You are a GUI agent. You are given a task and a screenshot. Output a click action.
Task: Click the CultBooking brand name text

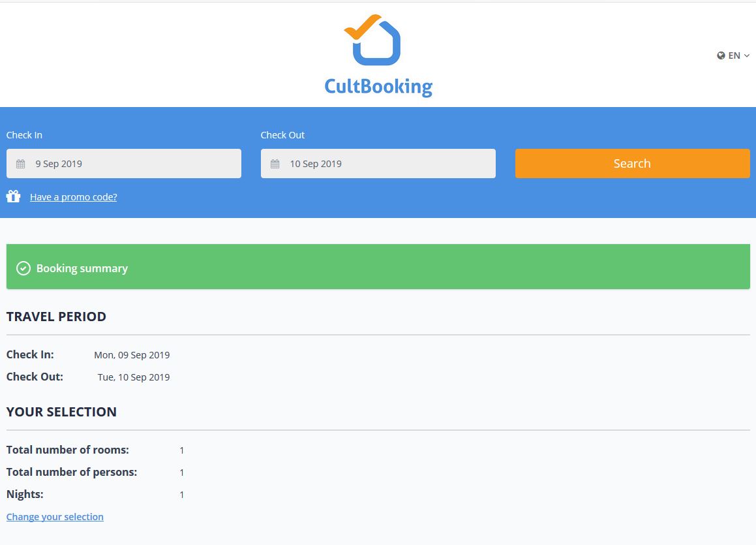click(x=378, y=86)
